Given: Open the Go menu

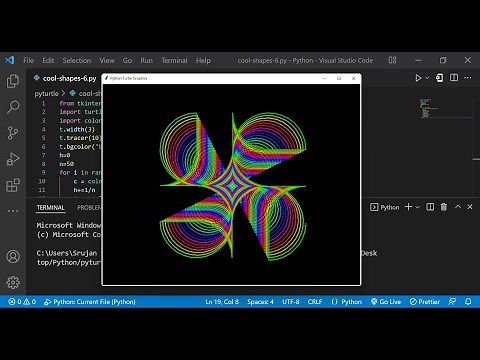Looking at the screenshot, I should (x=127, y=60).
